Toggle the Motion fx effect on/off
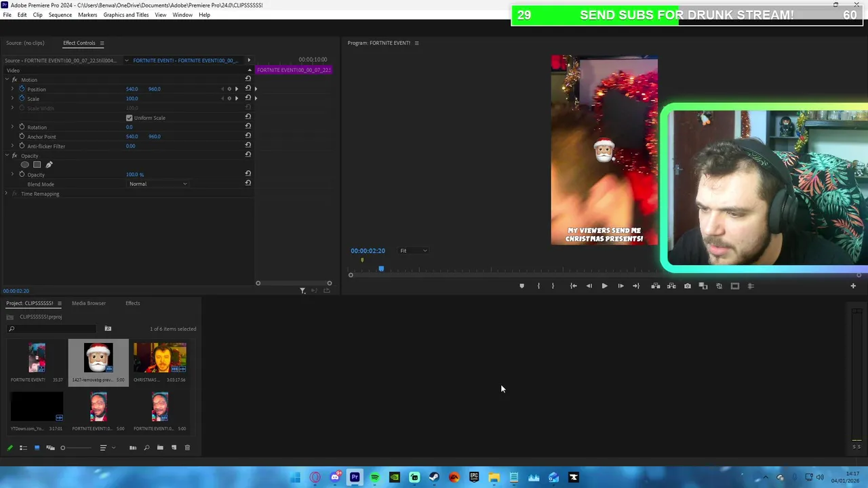The image size is (868, 488). click(14, 80)
